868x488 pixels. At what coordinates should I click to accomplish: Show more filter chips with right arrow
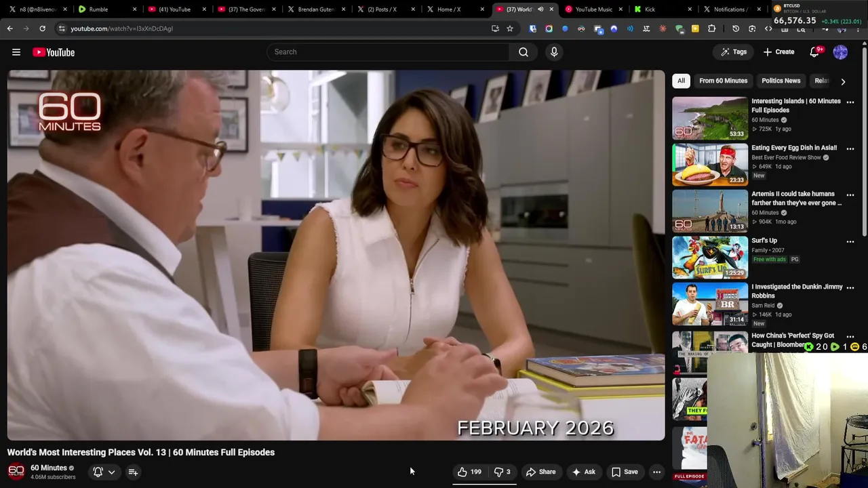(843, 81)
